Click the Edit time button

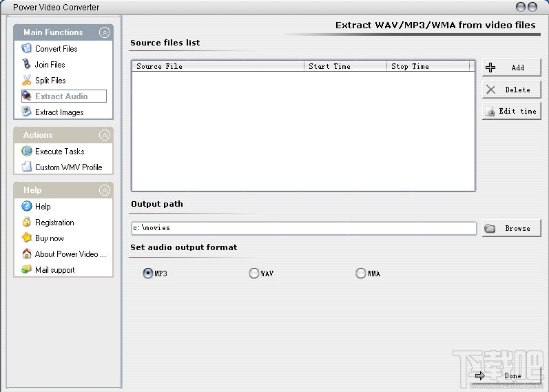[512, 111]
